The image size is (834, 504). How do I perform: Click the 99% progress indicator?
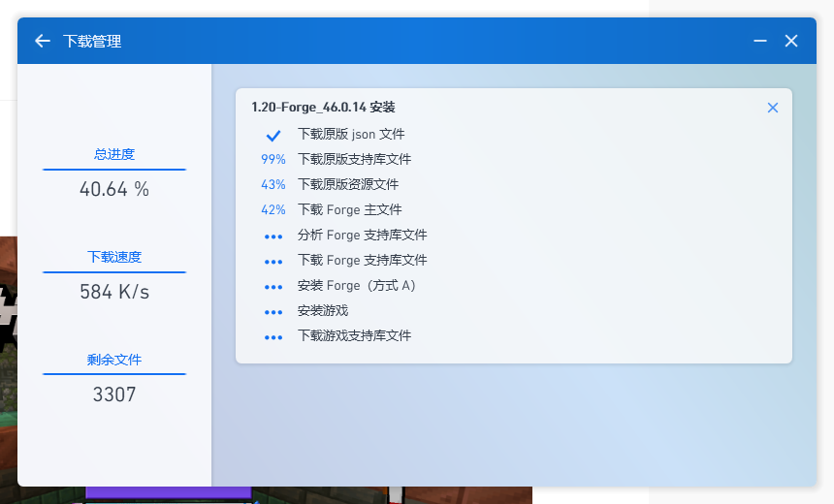[x=273, y=160]
